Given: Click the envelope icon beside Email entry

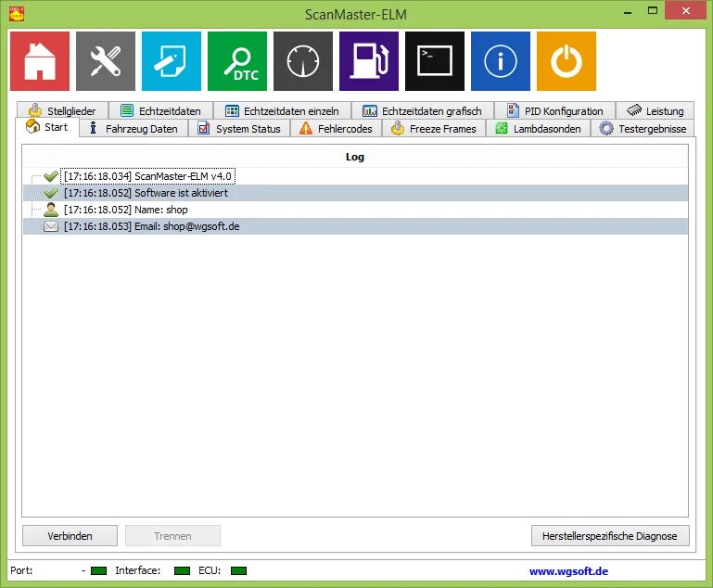Looking at the screenshot, I should point(51,226).
